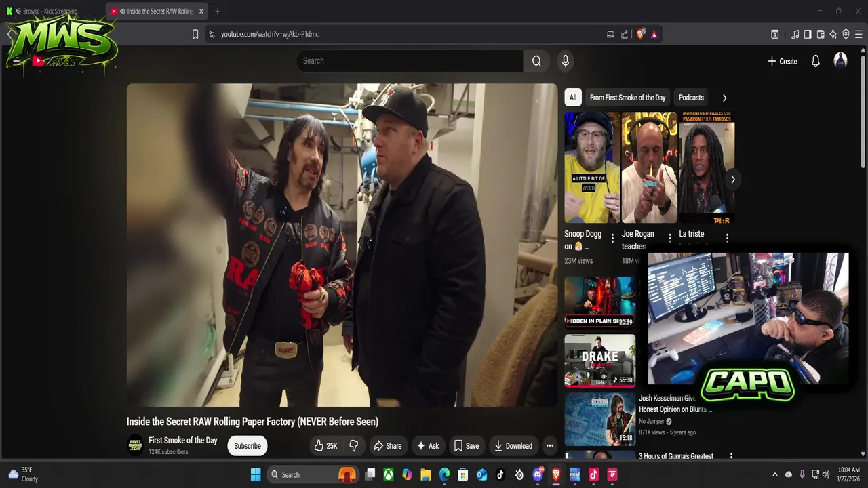Open the Snoop Dogg short thumbnail

(592, 167)
